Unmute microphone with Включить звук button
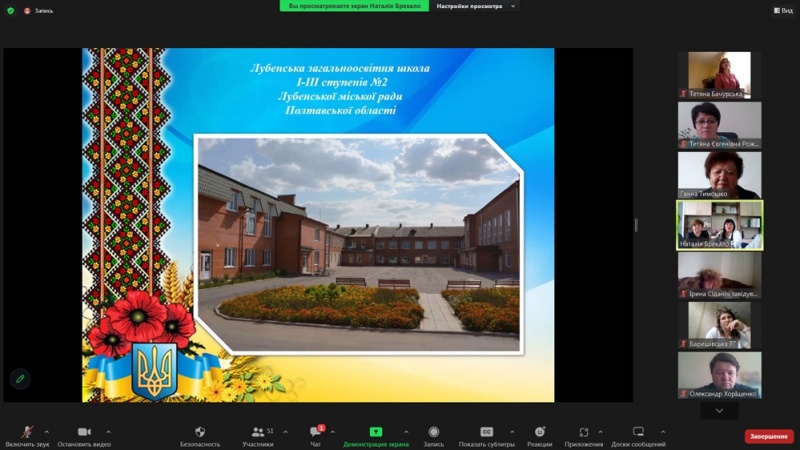The height and width of the screenshot is (450, 800). pyautogui.click(x=27, y=432)
